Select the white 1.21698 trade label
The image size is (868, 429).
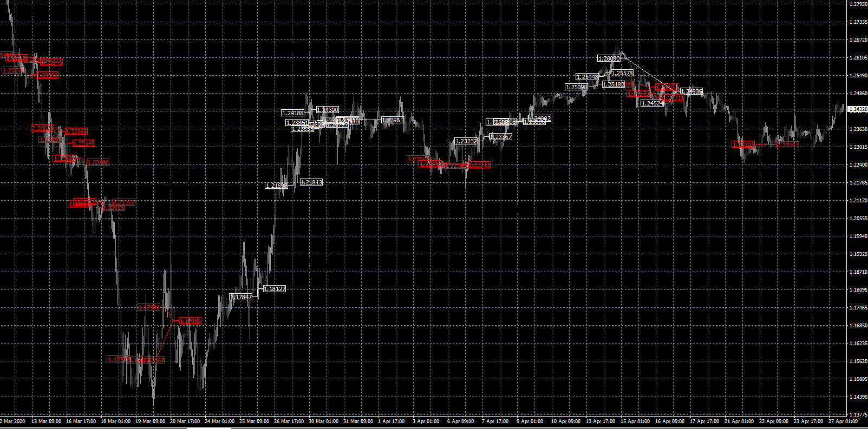(x=277, y=186)
